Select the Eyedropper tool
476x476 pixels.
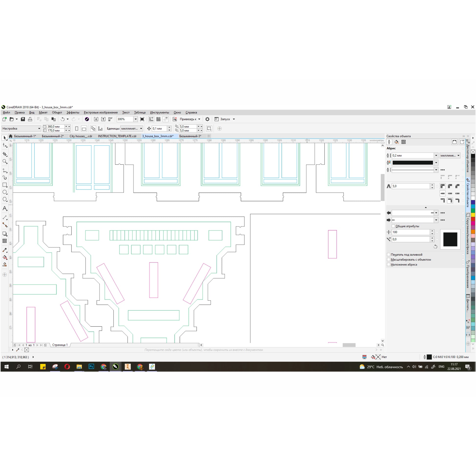pyautogui.click(x=5, y=250)
